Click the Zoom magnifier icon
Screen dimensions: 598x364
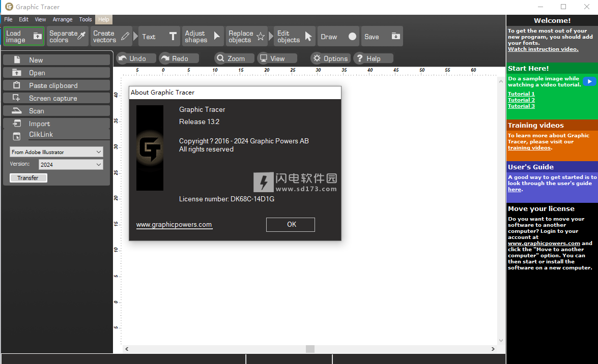pyautogui.click(x=220, y=58)
